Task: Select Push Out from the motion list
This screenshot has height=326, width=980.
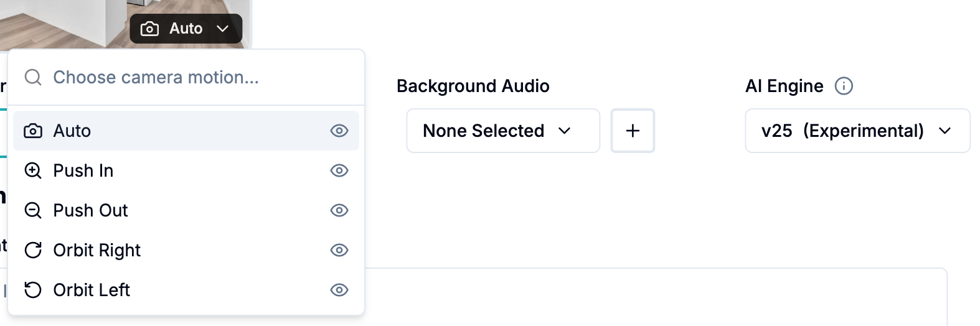Action: coord(91,211)
